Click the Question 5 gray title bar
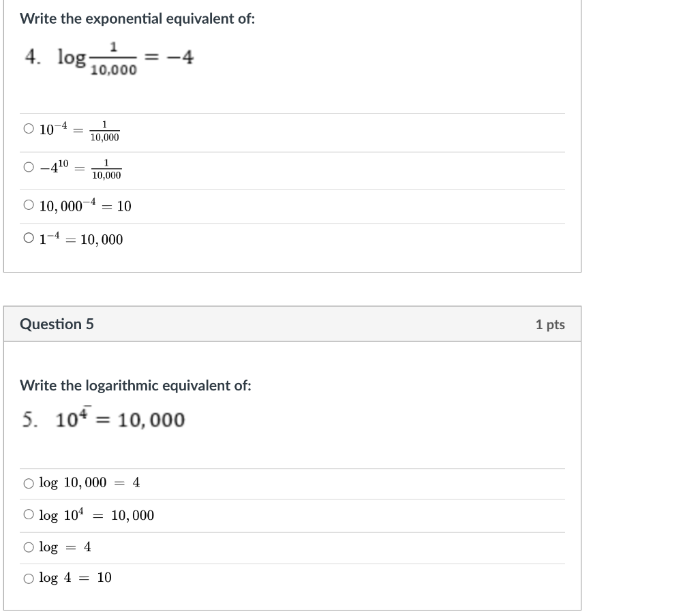 tap(293, 324)
